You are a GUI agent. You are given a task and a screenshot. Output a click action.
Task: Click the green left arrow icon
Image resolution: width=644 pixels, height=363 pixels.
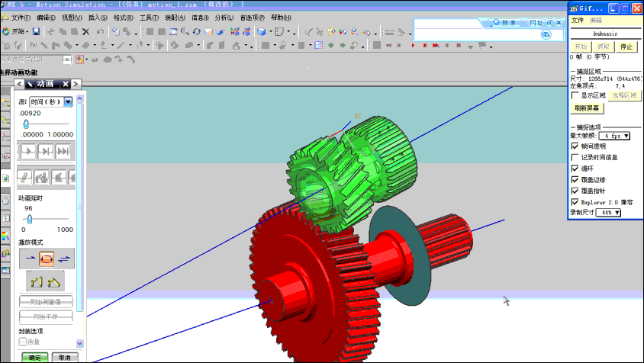[x=330, y=45]
